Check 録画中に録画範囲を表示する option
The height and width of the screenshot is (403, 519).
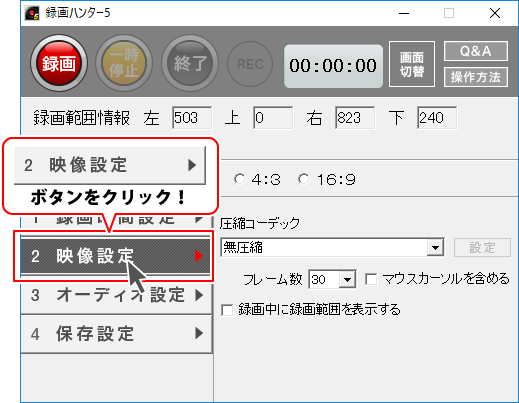pos(227,310)
